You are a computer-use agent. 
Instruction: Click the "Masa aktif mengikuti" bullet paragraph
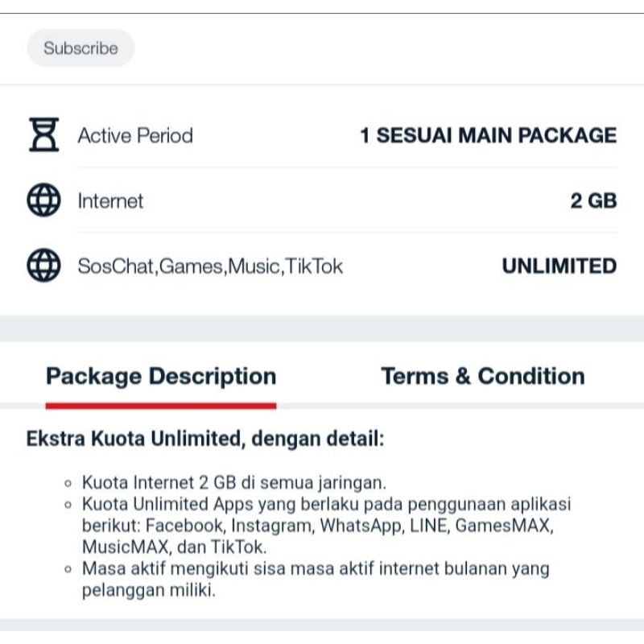pos(314,580)
